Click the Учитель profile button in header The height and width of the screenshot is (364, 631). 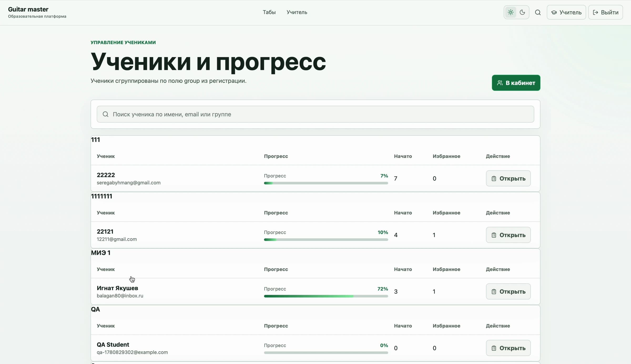(566, 12)
